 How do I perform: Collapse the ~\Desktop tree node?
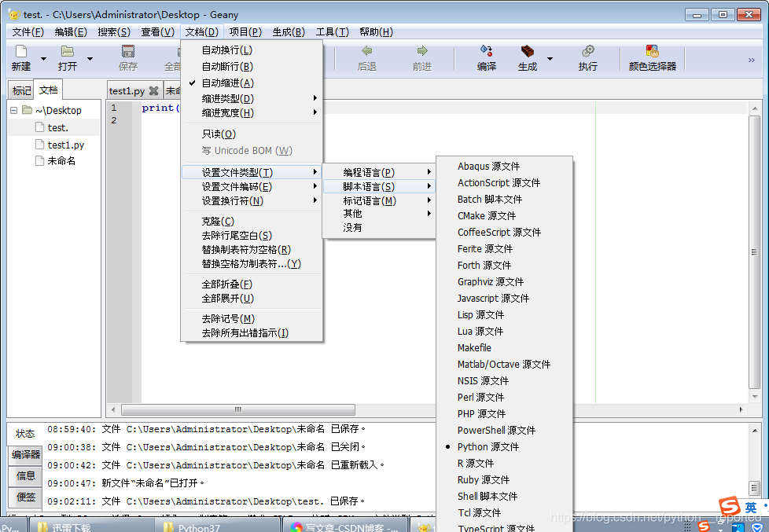coord(13,110)
